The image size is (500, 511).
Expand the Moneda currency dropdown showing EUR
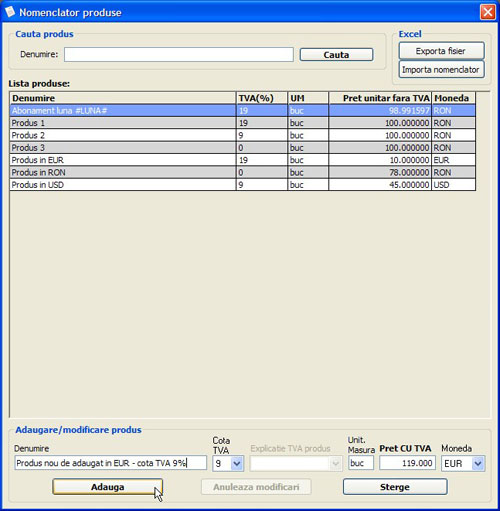478,463
